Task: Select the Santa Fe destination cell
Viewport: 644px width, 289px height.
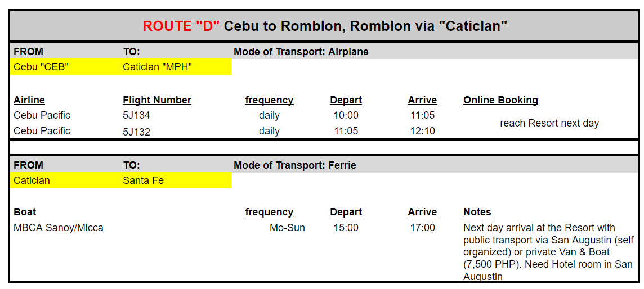Action: tap(176, 180)
